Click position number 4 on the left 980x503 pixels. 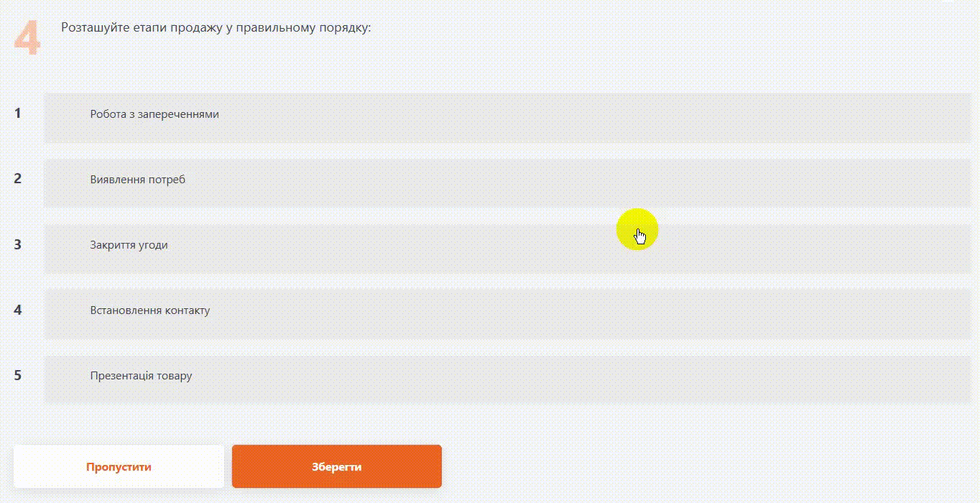tap(18, 310)
